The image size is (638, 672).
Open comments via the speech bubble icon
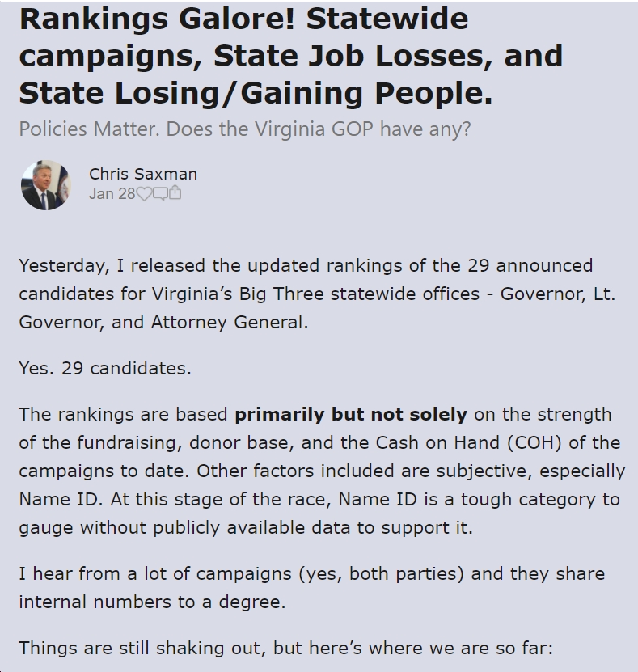point(160,194)
